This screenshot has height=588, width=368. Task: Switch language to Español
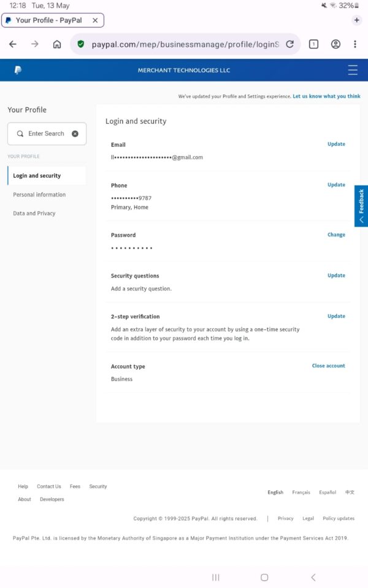pyautogui.click(x=328, y=492)
